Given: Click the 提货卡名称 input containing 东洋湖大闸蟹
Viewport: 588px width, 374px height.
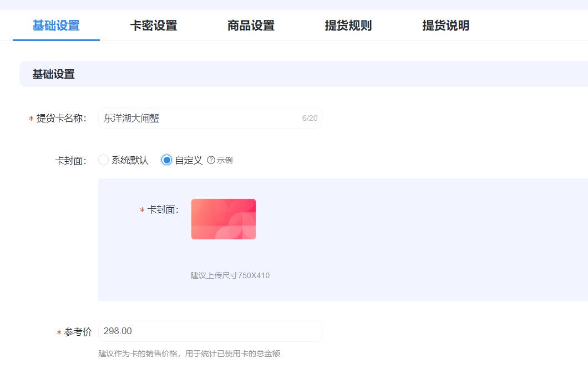Looking at the screenshot, I should click(x=200, y=118).
